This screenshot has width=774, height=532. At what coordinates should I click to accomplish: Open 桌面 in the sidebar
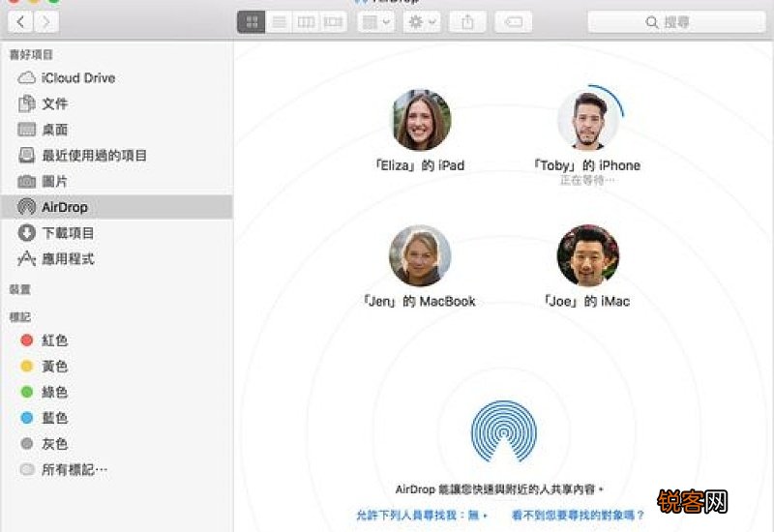coord(116,130)
